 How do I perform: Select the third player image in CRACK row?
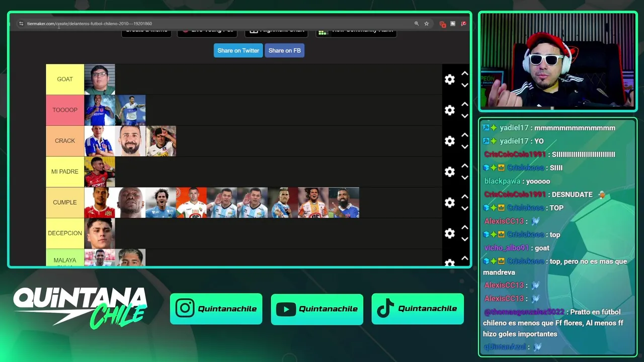(x=161, y=141)
